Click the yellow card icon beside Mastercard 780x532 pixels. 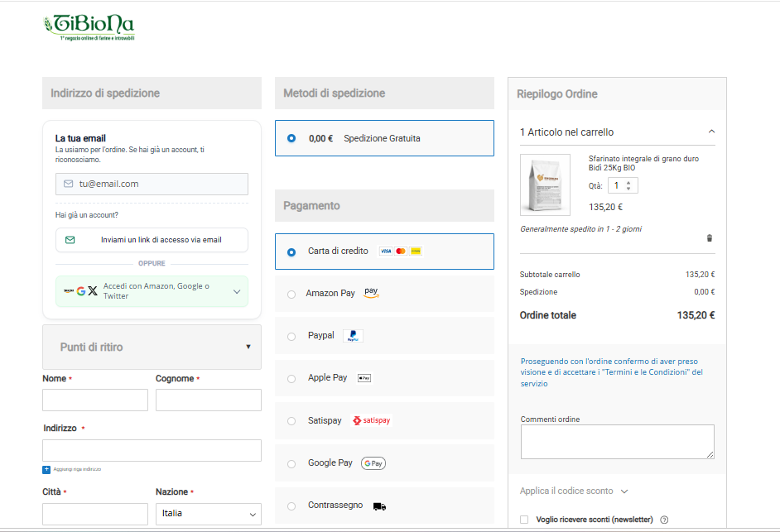coord(416,251)
